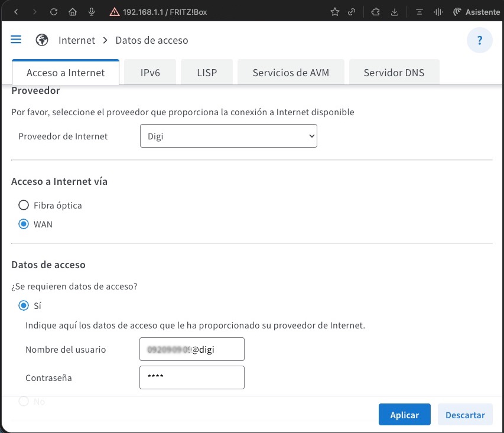The image size is (504, 433).
Task: Click the Aplicar button
Action: (x=404, y=415)
